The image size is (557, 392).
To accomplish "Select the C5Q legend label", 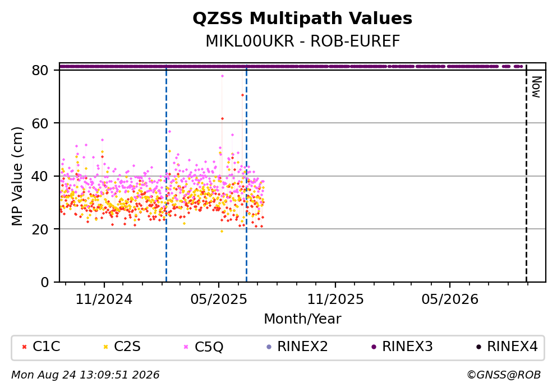I will (209, 347).
